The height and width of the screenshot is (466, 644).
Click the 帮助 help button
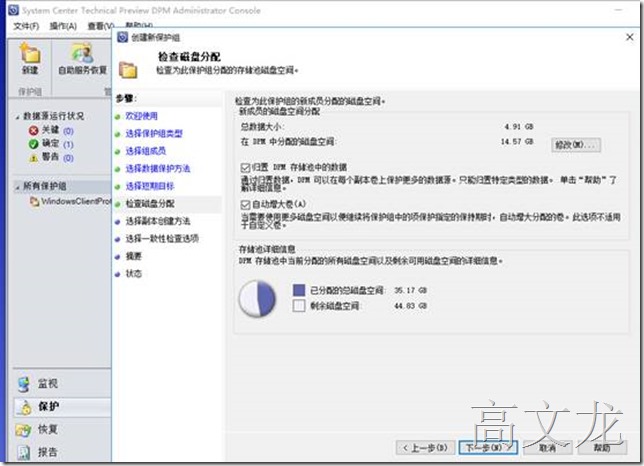point(602,448)
